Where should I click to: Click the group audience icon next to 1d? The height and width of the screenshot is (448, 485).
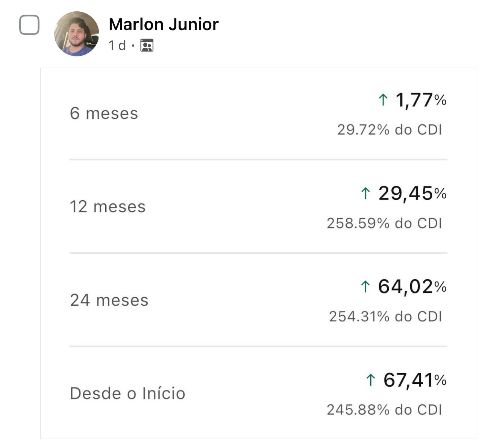tap(147, 45)
